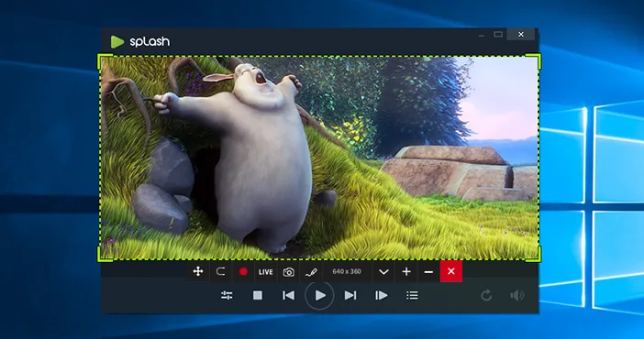Toggle LIVE capture mode
Image resolution: width=644 pixels, height=339 pixels.
[x=266, y=272]
